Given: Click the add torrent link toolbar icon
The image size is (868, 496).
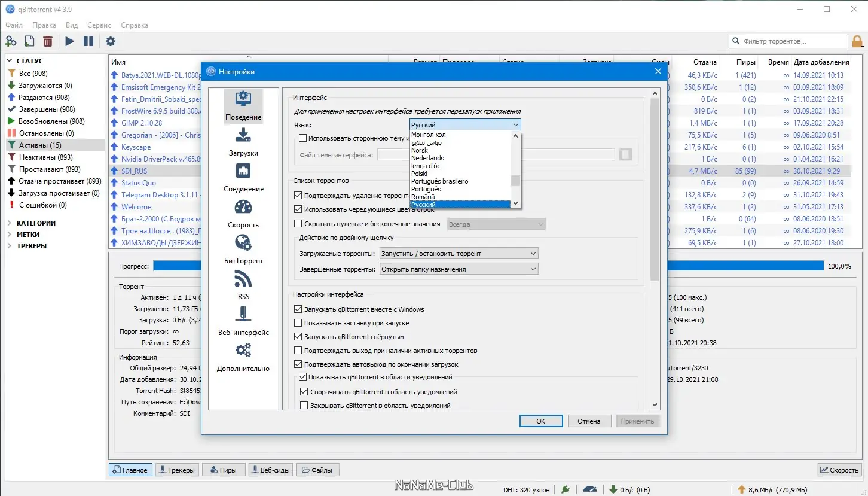Looking at the screenshot, I should coord(11,41).
